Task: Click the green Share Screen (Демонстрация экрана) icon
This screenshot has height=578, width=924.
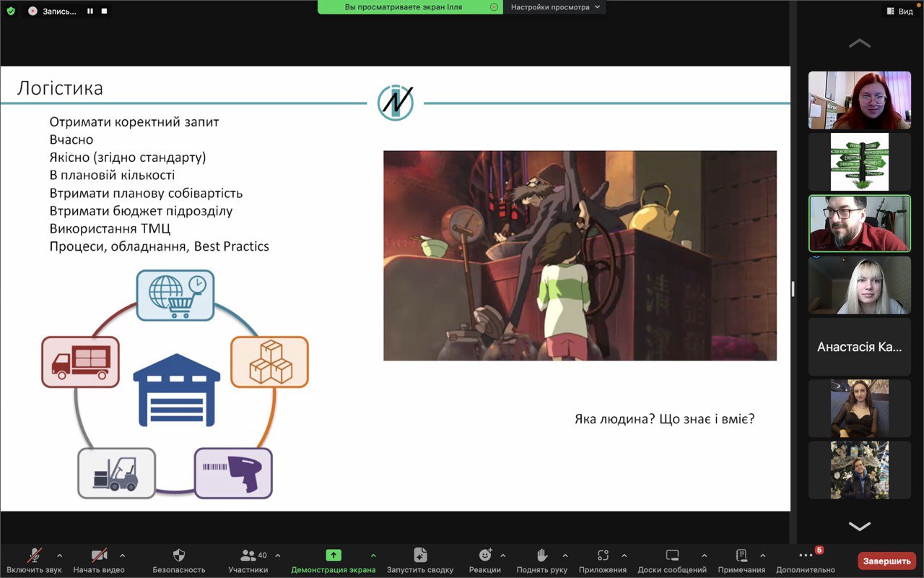Action: [333, 555]
